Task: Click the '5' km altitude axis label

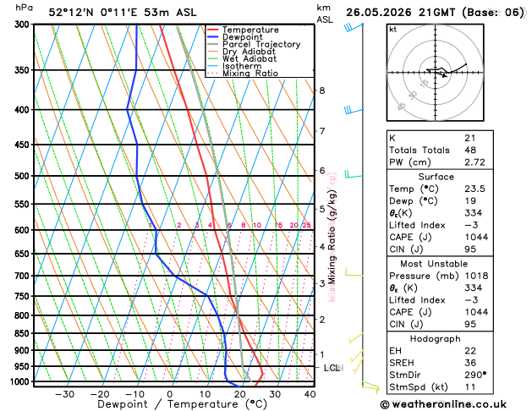Action: click(x=322, y=209)
